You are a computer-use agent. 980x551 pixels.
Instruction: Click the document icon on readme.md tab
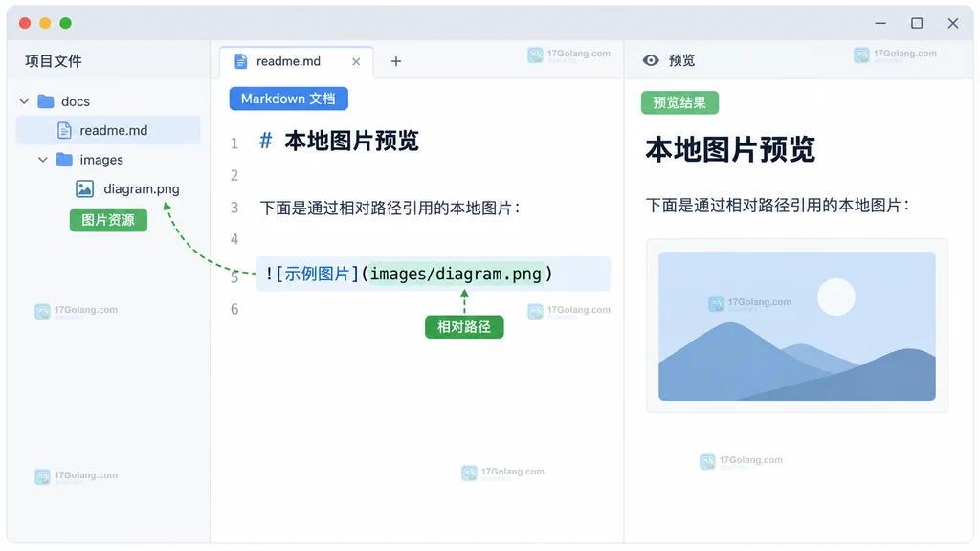[x=240, y=61]
